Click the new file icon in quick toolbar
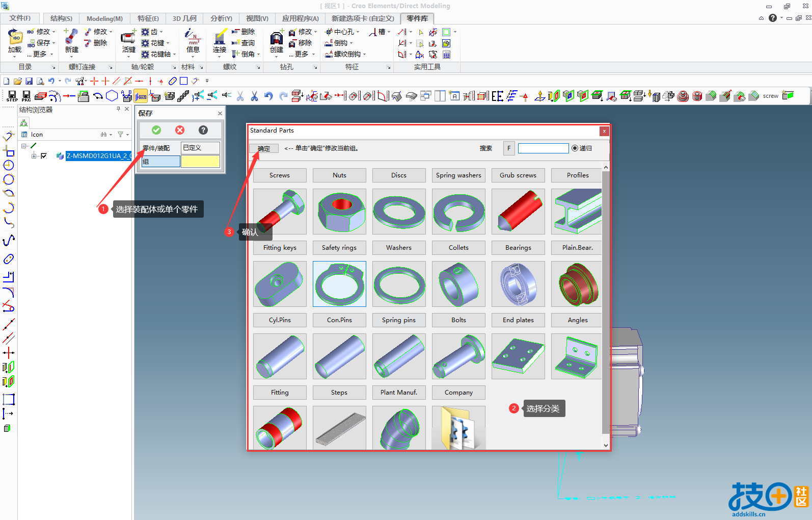This screenshot has height=520, width=812. pos(6,81)
